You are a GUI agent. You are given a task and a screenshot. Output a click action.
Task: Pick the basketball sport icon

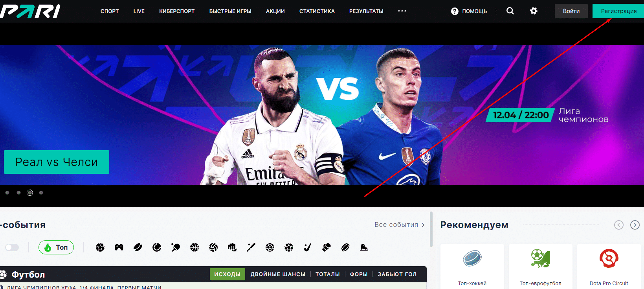(194, 247)
